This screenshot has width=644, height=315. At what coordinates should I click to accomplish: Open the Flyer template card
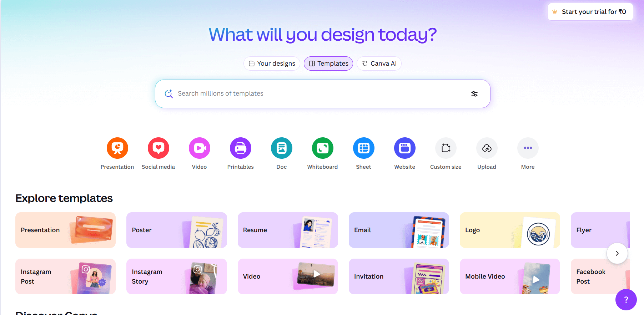pyautogui.click(x=600, y=230)
